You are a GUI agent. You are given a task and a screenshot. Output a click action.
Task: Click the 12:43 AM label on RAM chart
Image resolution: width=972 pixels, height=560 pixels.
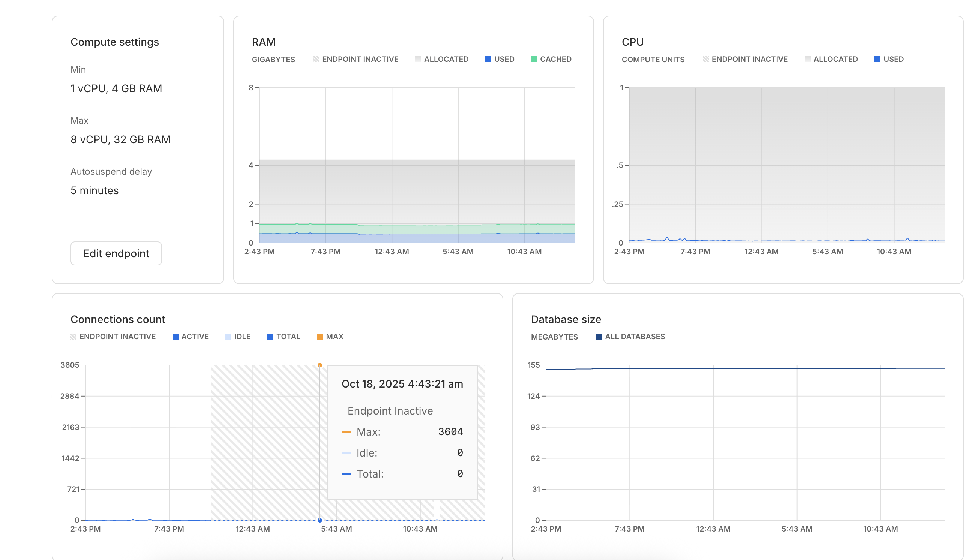click(392, 252)
